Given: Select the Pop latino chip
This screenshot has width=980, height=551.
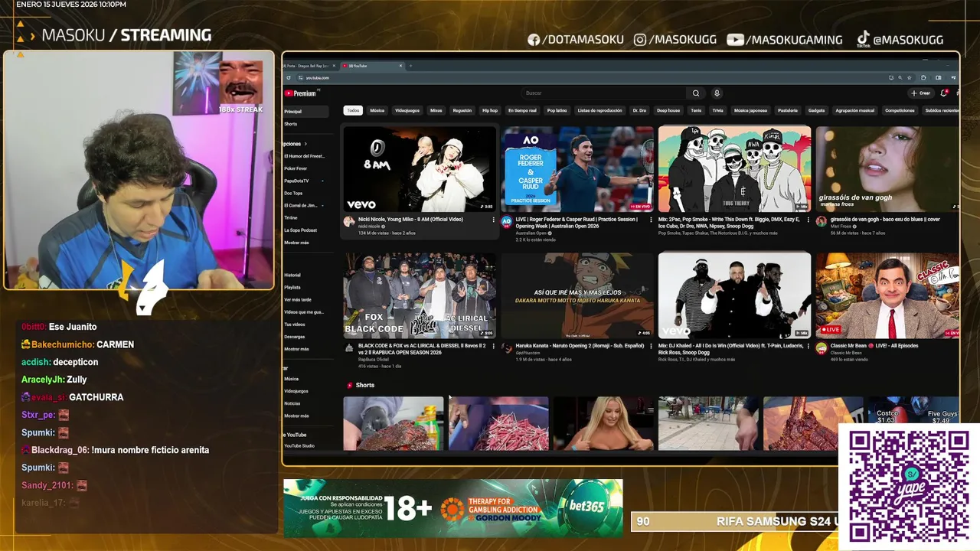Looking at the screenshot, I should 557,110.
